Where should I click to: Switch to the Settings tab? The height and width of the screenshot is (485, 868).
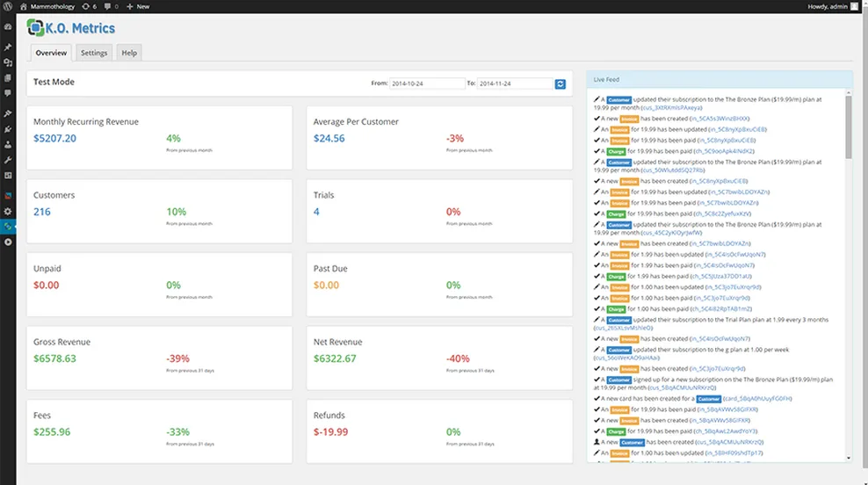click(x=94, y=53)
